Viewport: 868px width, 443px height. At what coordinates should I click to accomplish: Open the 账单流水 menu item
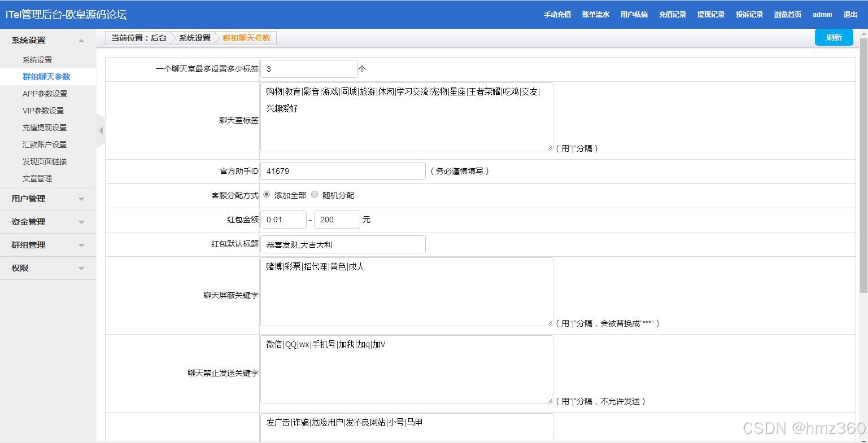coord(595,14)
